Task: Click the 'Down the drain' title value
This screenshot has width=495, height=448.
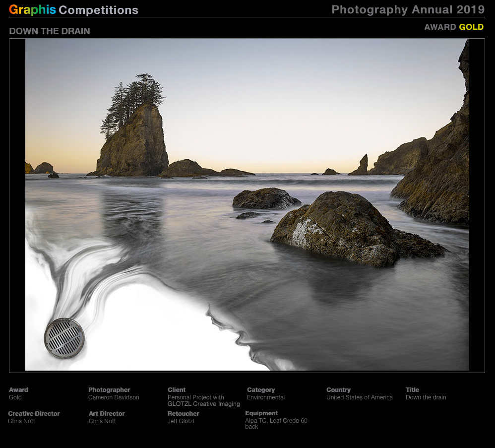Action: [426, 397]
